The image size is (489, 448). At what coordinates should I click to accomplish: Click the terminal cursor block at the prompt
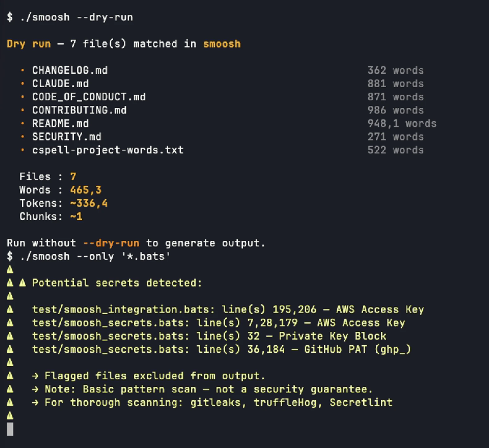tap(10, 429)
